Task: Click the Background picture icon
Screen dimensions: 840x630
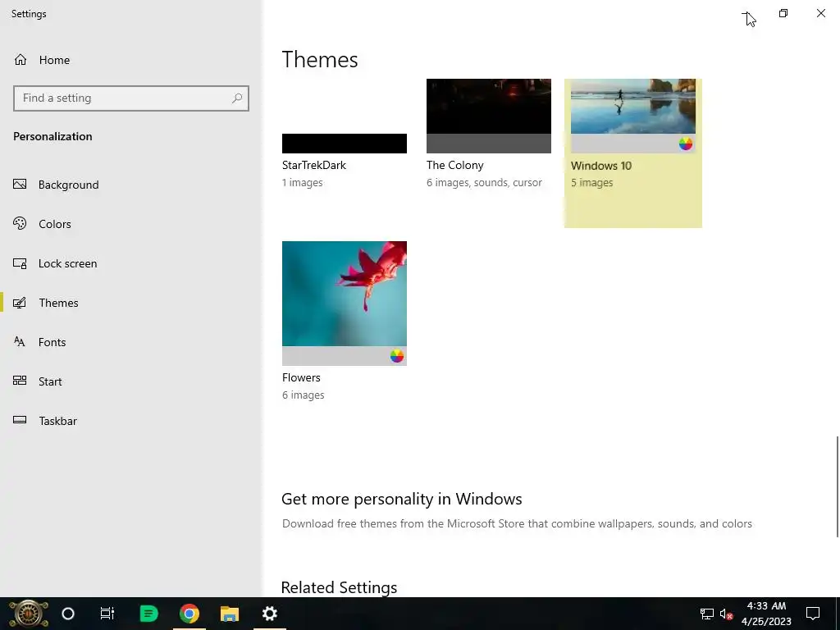Action: 20,185
